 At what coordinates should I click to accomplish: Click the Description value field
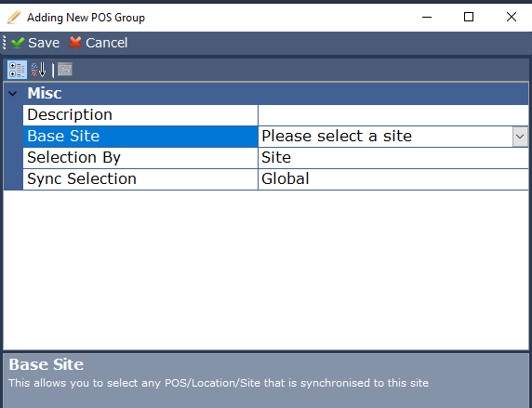pyautogui.click(x=393, y=115)
